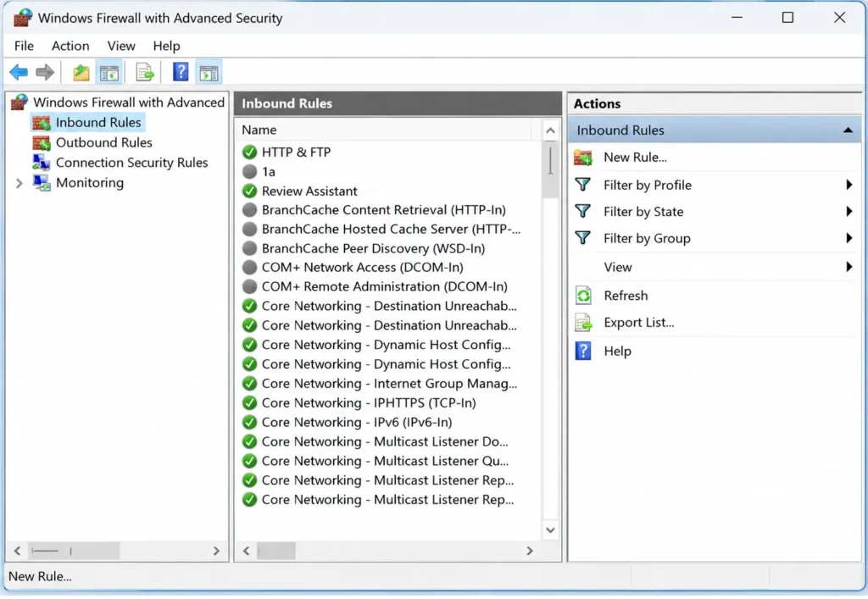
Task: Click the funnel icon beside Filter by Profile
Action: [582, 185]
